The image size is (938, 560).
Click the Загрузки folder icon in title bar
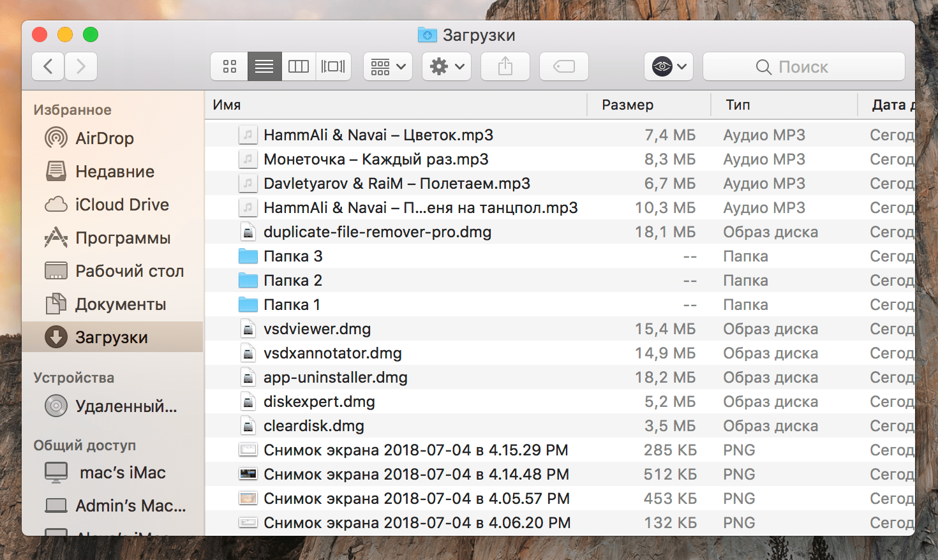tap(427, 34)
